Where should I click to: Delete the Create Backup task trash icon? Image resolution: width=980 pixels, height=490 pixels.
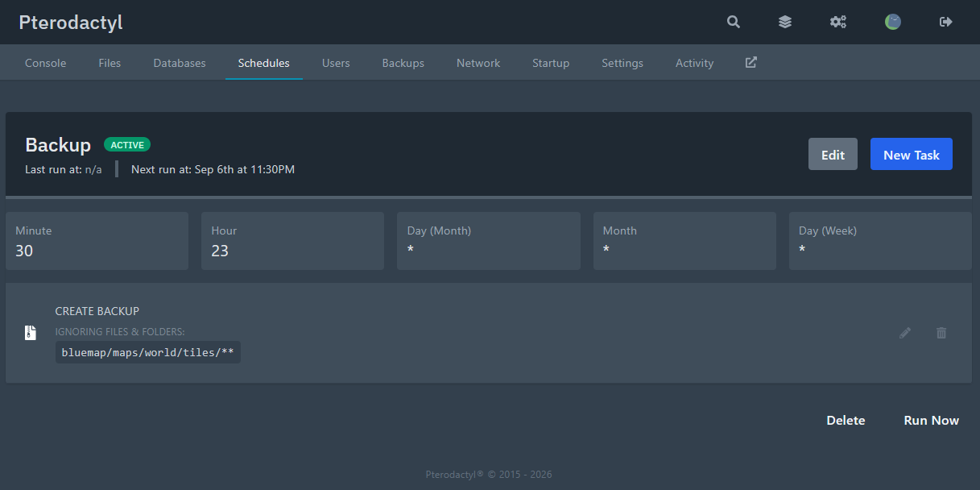[941, 333]
